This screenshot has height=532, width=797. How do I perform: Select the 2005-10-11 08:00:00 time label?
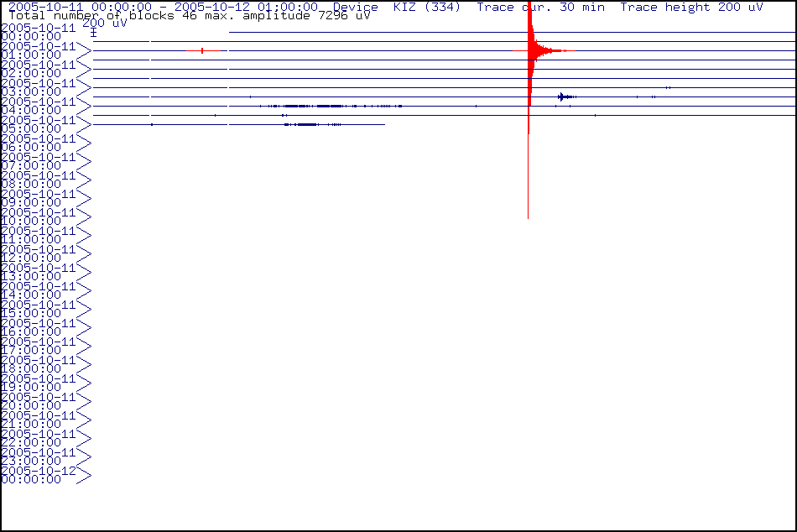pyautogui.click(x=38, y=180)
